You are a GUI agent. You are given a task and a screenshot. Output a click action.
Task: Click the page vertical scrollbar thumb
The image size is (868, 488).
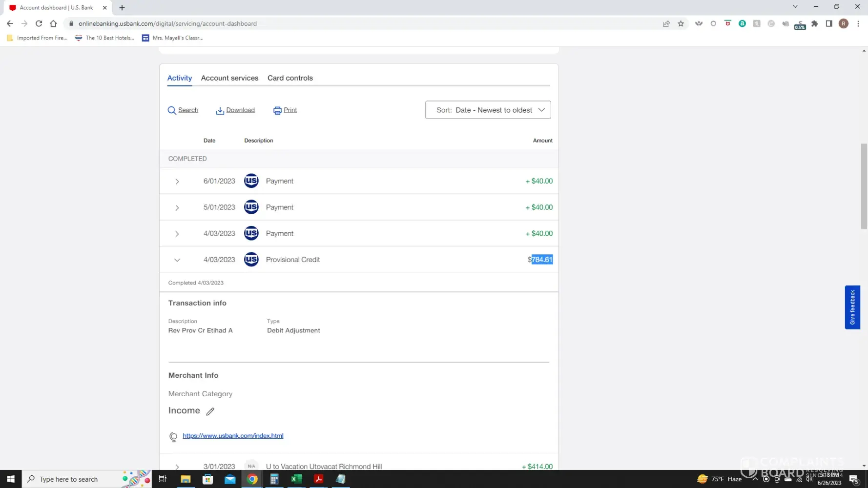864,185
